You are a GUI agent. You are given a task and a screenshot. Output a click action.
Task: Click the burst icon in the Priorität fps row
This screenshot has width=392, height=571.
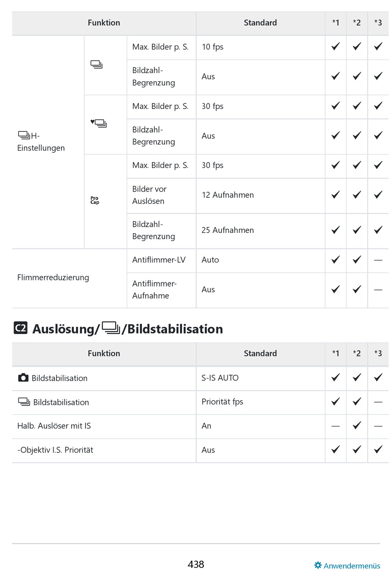pyautogui.click(x=24, y=402)
